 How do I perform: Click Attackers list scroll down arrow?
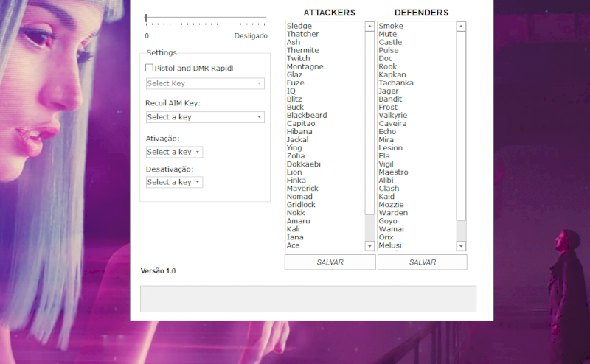[x=369, y=246]
